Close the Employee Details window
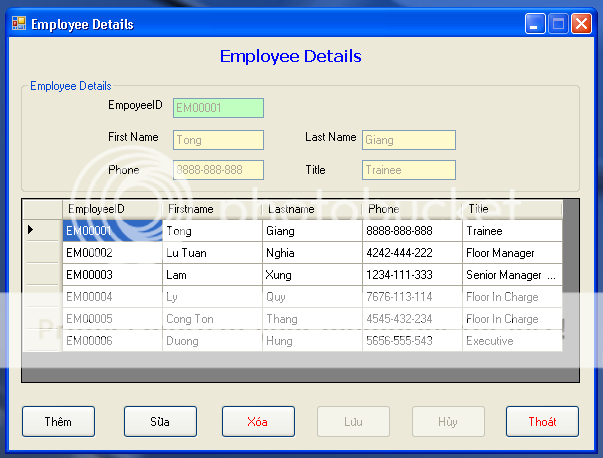 [x=581, y=24]
